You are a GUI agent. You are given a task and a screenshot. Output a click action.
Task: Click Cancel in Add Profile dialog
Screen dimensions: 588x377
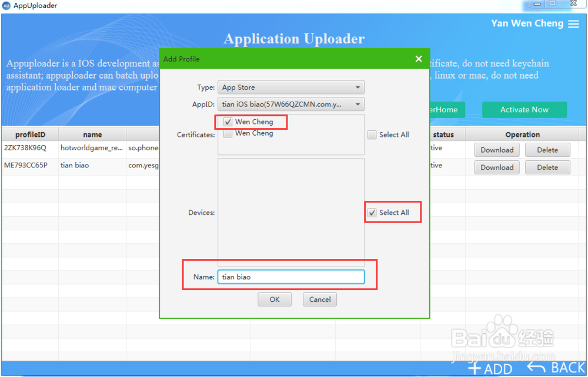(320, 299)
